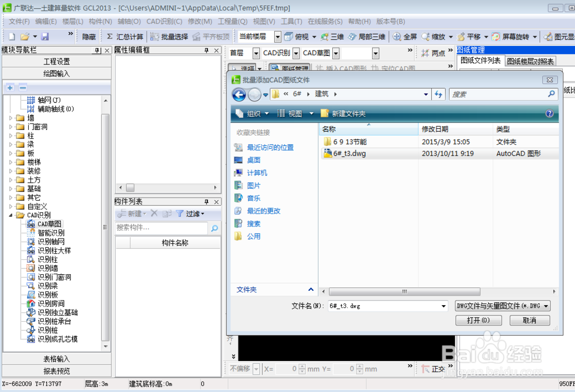
Task: Open 音乐 music location
Action: [254, 198]
